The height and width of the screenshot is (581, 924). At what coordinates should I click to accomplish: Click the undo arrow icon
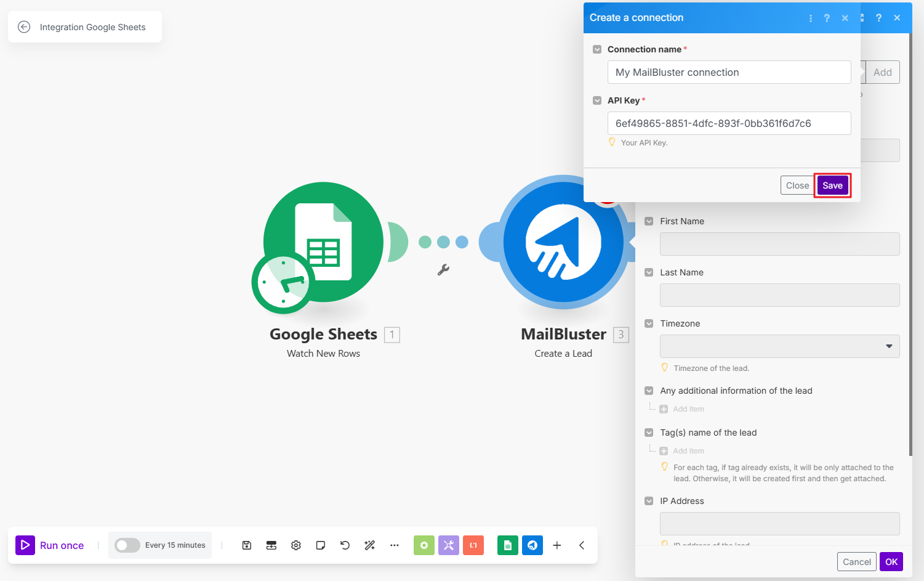coord(345,545)
